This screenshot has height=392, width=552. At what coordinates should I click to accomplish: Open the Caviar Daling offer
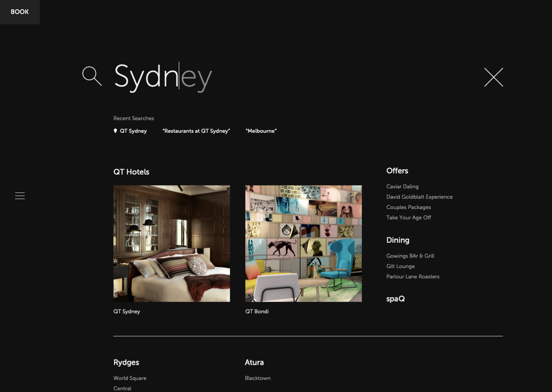pyautogui.click(x=402, y=186)
